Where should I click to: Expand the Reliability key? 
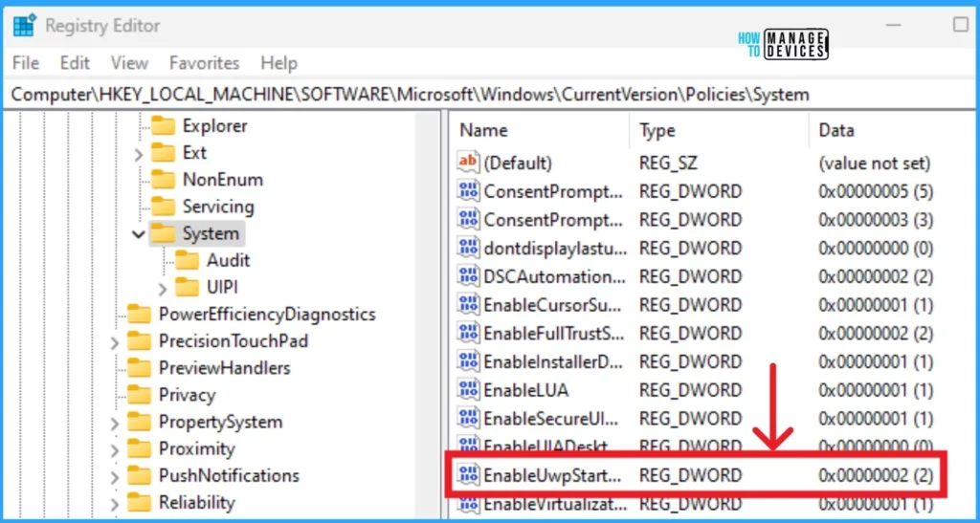click(x=115, y=504)
